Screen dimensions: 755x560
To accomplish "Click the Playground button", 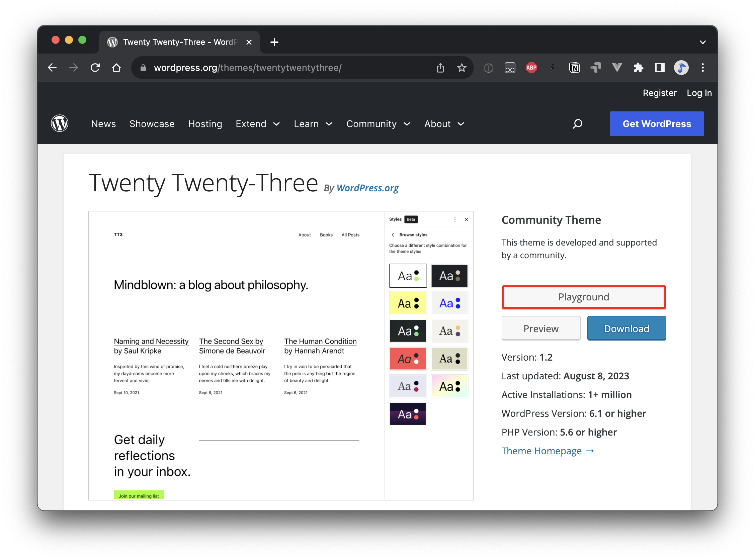I will pyautogui.click(x=583, y=297).
